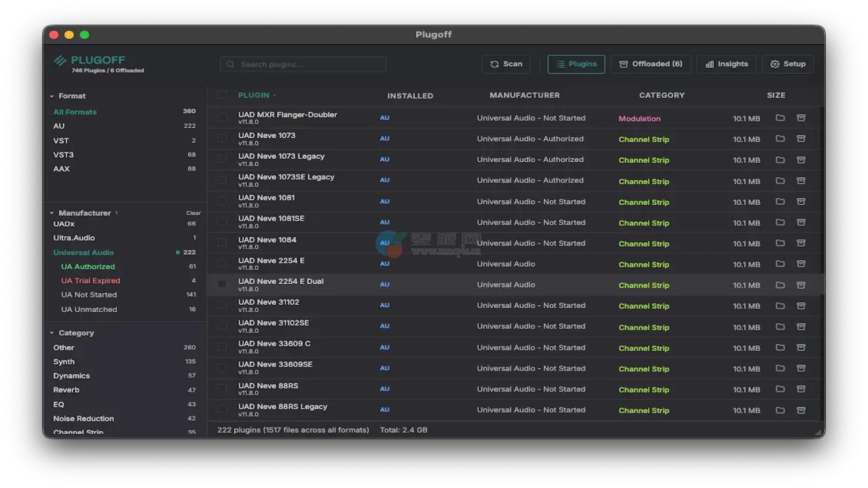
Task: Click folder icon for UAD Neve 33609 C
Action: point(780,347)
